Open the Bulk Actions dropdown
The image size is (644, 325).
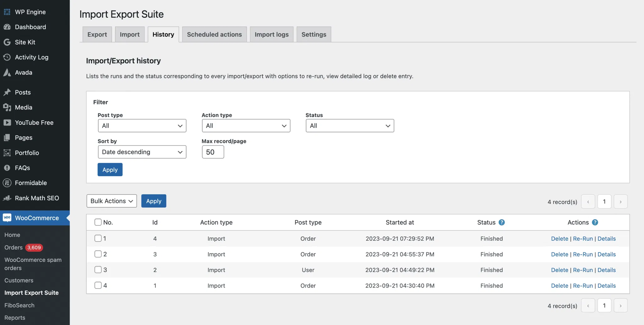[112, 201]
